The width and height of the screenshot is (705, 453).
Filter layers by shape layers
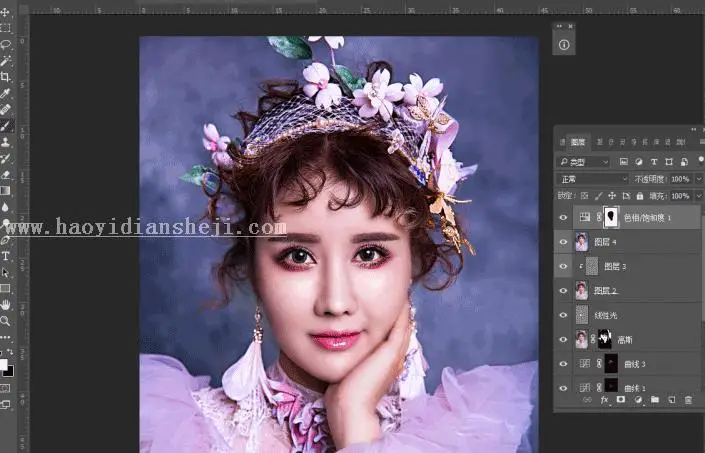[669, 162]
